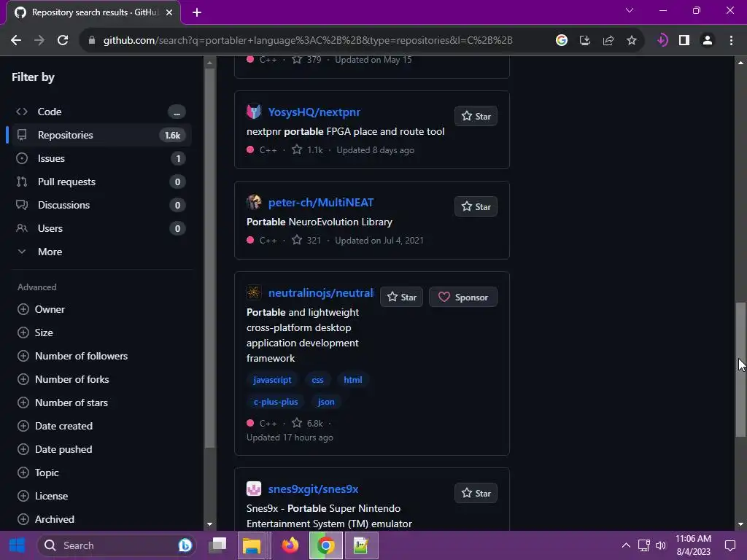
Task: Add an Archived advanced filter
Action: (46, 519)
